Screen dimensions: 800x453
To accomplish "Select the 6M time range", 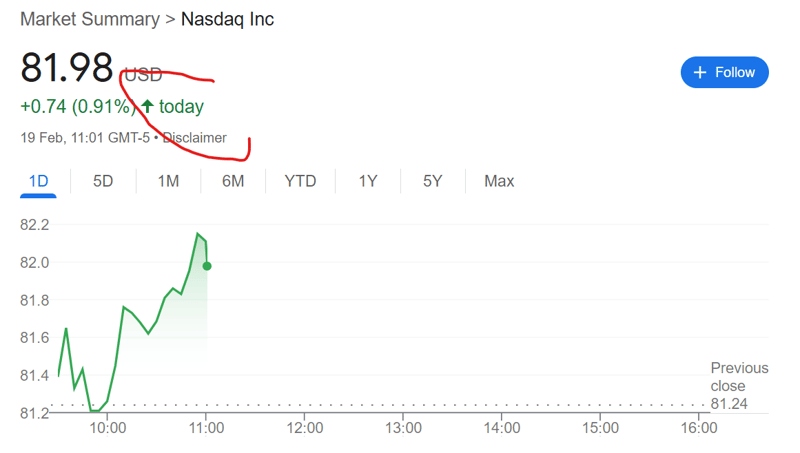I will coord(233,181).
